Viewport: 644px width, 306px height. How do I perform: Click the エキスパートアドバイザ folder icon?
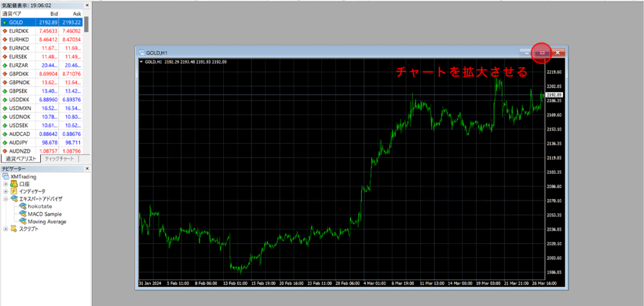(x=14, y=199)
